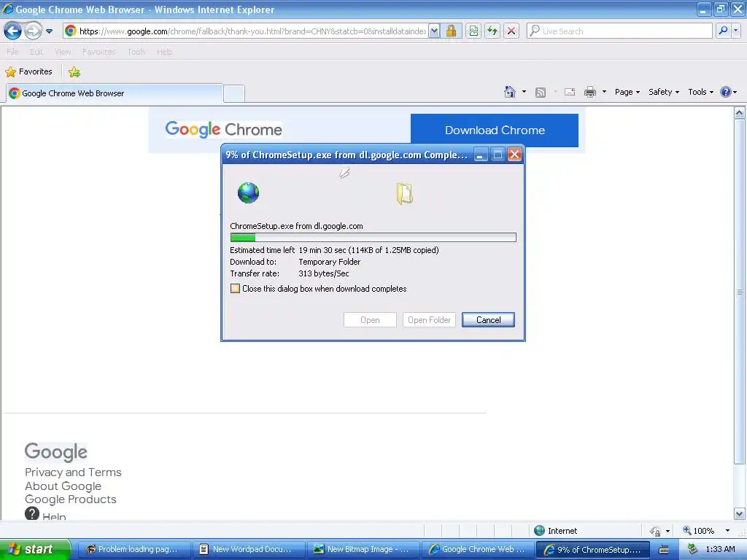Image resolution: width=747 pixels, height=560 pixels.
Task: Close the ChromeSetup download dialog
Action: (x=514, y=155)
